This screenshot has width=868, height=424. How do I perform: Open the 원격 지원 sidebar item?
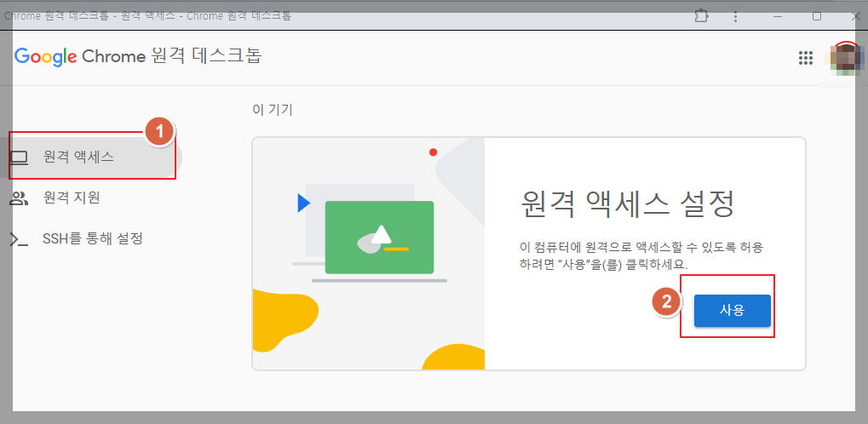(72, 198)
